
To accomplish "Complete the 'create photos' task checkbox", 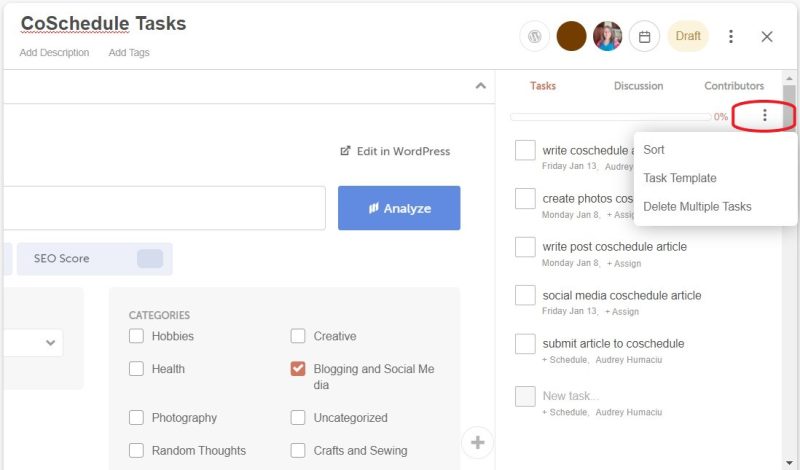I will [x=525, y=199].
